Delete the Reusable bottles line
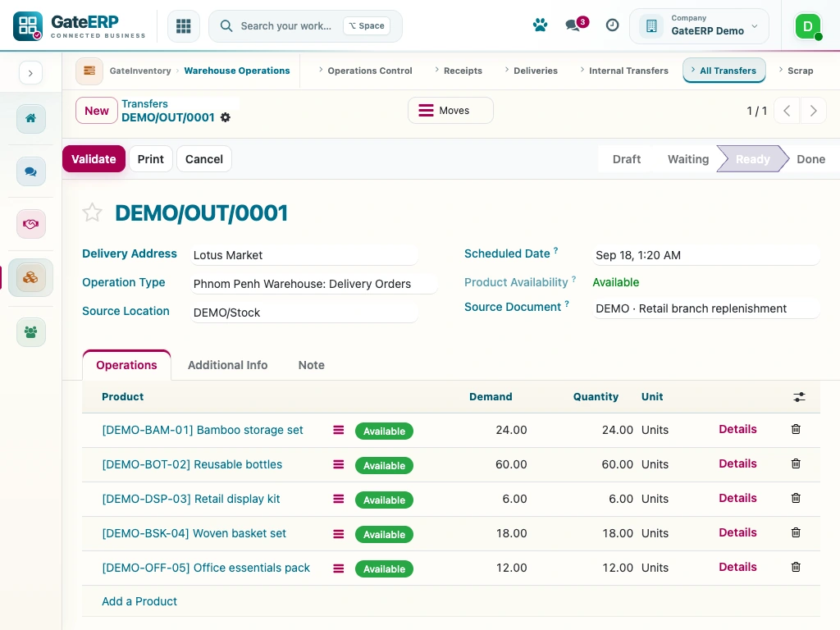Screen dimensions: 840x630 coord(796,463)
